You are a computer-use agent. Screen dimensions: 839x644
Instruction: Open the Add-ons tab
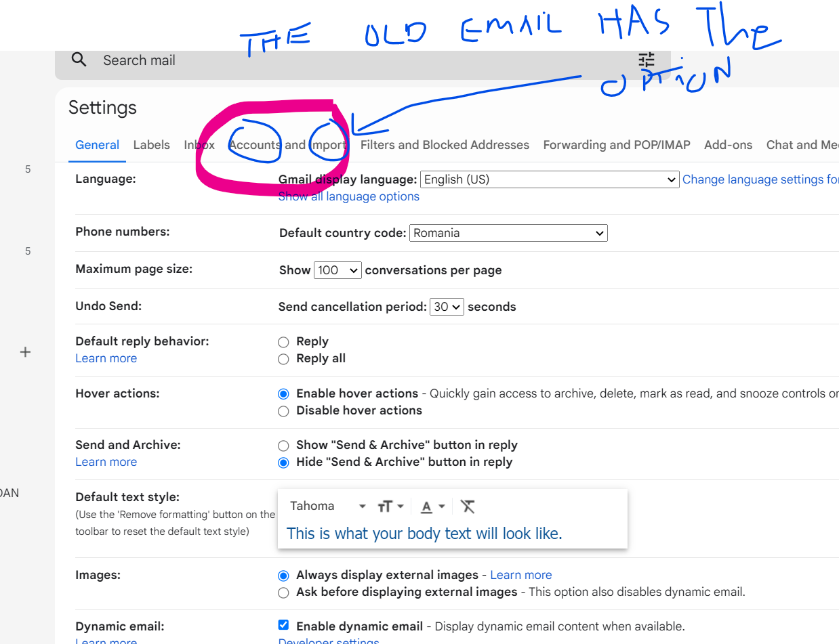[728, 145]
